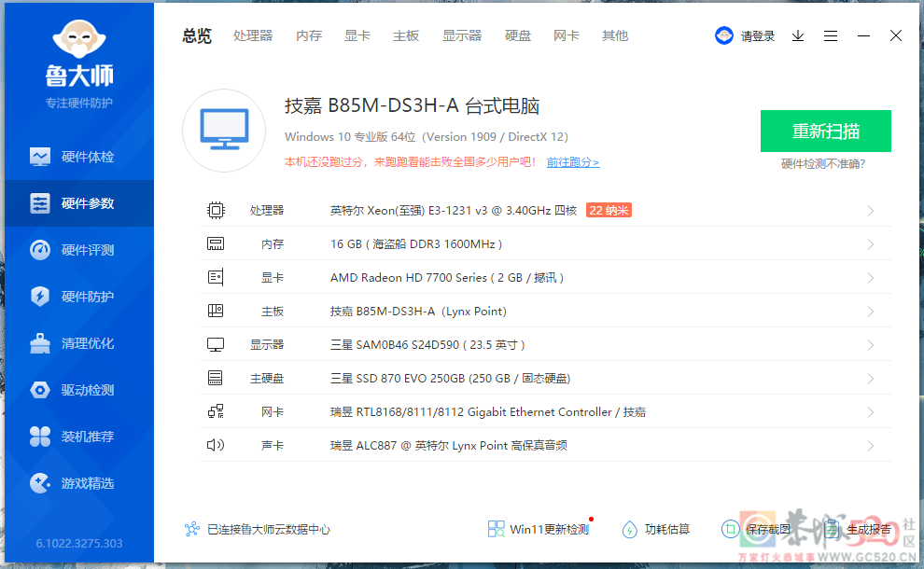924x569 pixels.
Task: Open 驱动检测 driver check section
Action: click(x=79, y=390)
